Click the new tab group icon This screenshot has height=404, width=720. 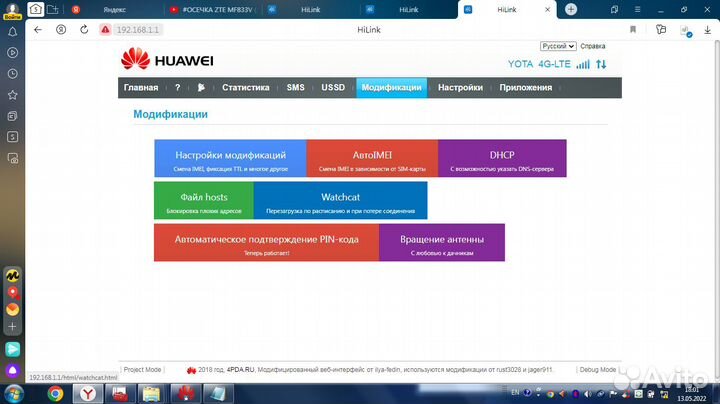point(53,9)
